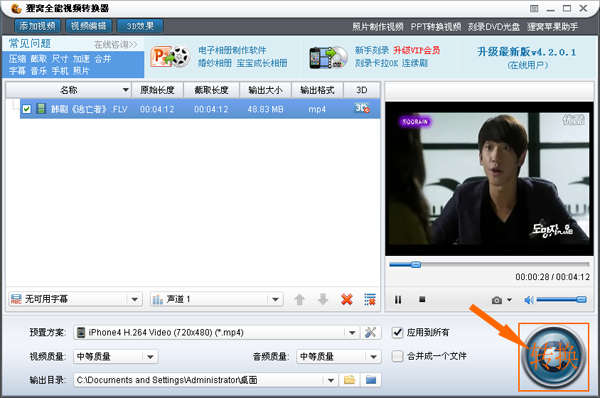Open the 音频质量 dropdown
The width and height of the screenshot is (600, 398).
339,357
